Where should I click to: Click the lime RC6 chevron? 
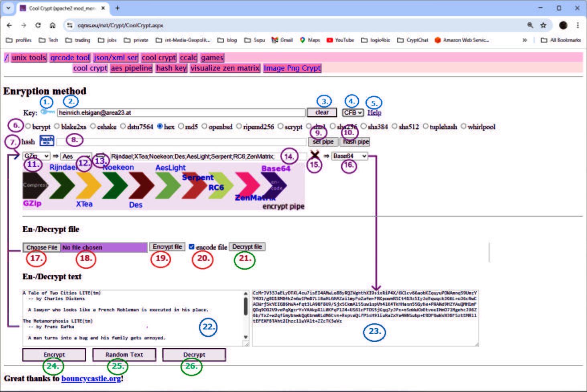coord(221,185)
